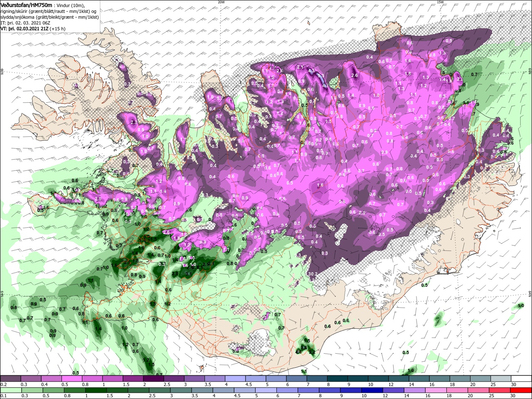Click the 1.0 rain value over the eastern sea
532x399 pixels.
(x=521, y=305)
